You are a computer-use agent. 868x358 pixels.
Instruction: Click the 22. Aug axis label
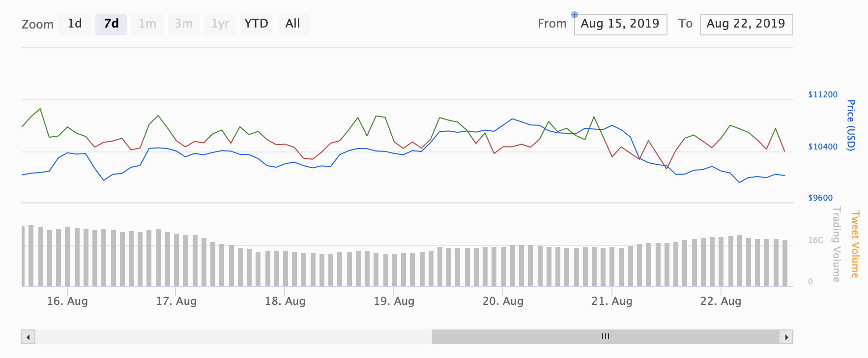721,301
